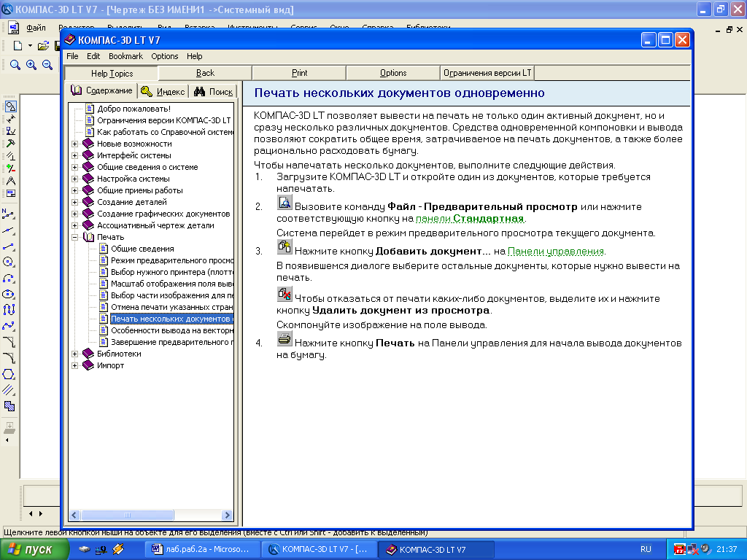This screenshot has width=747, height=560.
Task: Collapse the Печать tree node
Action: [x=75, y=237]
